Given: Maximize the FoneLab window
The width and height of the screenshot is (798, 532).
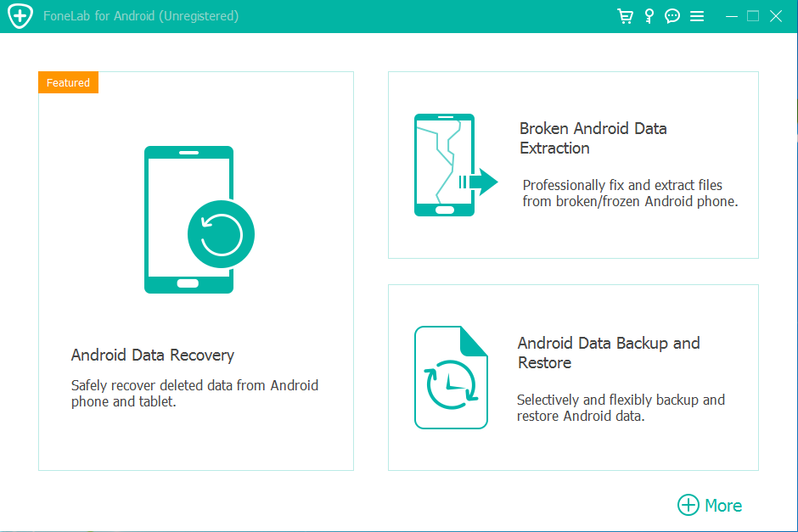Looking at the screenshot, I should (753, 16).
